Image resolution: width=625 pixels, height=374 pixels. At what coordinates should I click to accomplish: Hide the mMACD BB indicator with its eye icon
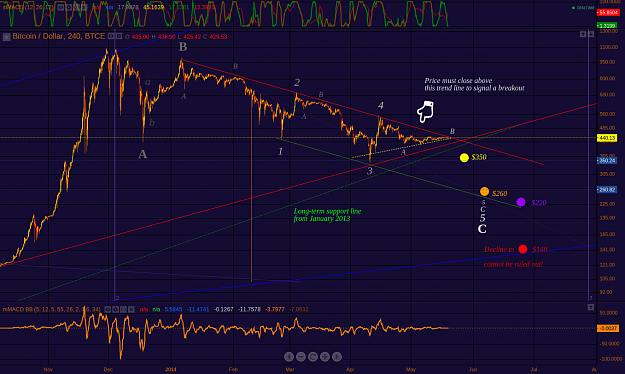coord(108,309)
